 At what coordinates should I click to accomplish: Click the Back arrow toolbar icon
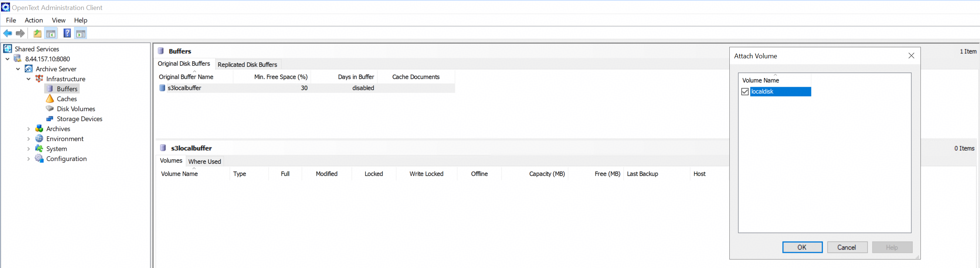(8, 34)
